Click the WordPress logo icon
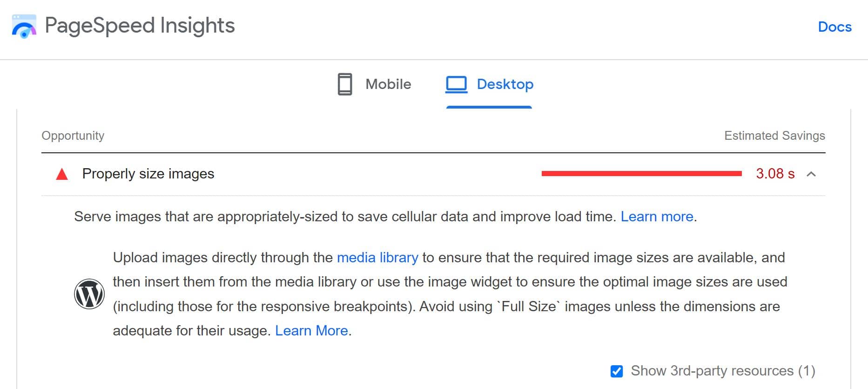This screenshot has width=868, height=389. [x=89, y=294]
